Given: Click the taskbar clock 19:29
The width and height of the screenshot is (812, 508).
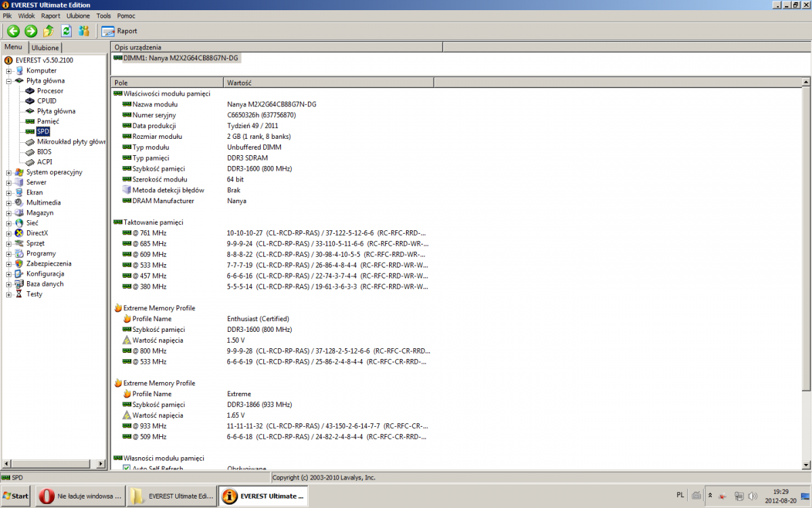Looking at the screenshot, I should pos(781,492).
